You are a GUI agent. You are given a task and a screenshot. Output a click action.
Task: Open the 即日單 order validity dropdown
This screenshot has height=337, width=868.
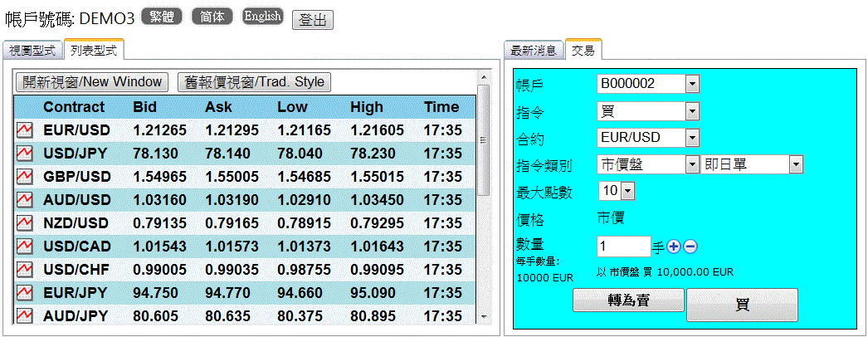[x=796, y=165]
